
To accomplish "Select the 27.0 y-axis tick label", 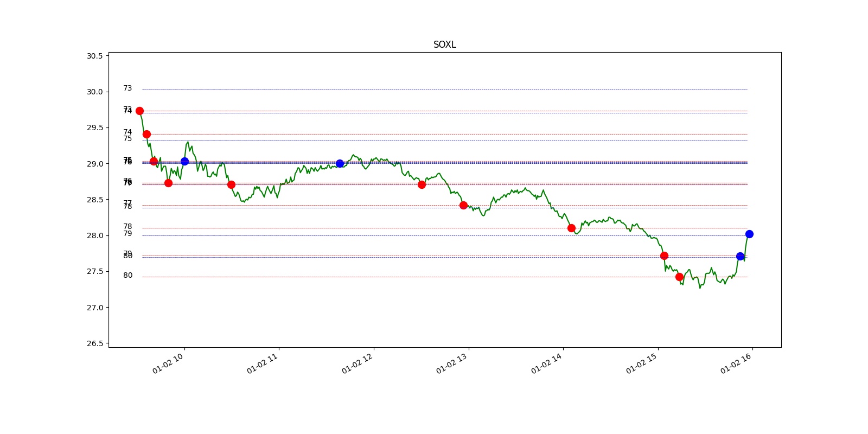I will tap(95, 308).
